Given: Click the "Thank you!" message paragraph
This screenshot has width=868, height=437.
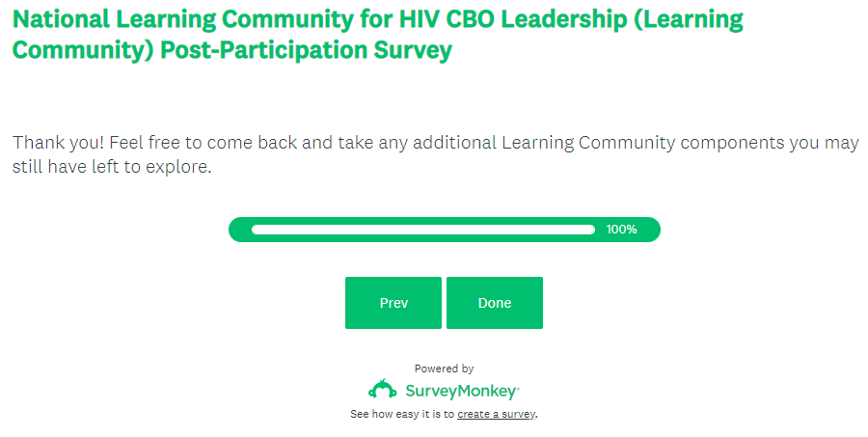Looking at the screenshot, I should click(x=434, y=154).
